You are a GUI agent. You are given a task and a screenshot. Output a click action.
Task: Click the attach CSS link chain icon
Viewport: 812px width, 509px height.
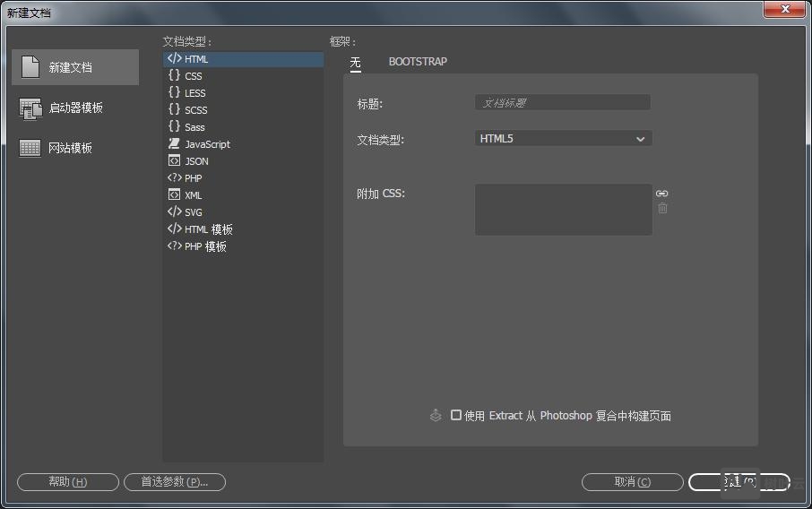(661, 194)
